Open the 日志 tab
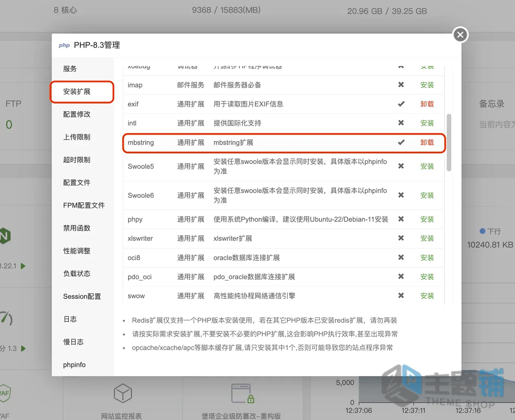The image size is (515, 420). 70,319
